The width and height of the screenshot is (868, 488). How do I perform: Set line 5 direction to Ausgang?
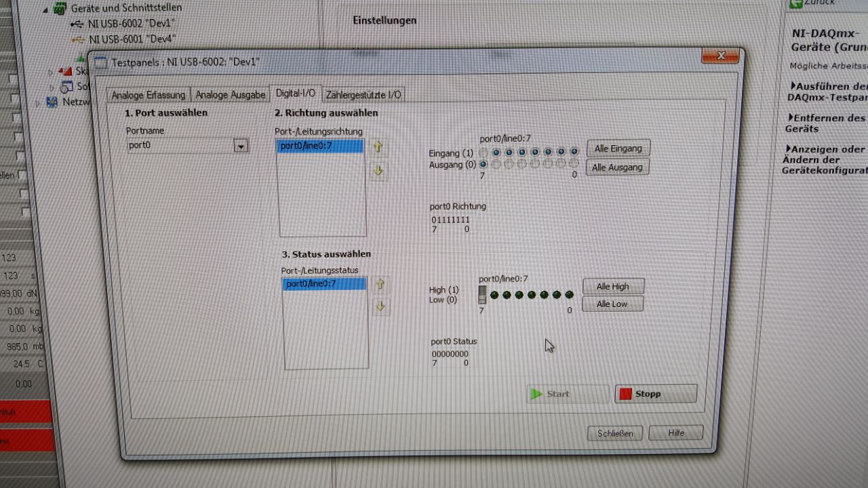click(509, 164)
